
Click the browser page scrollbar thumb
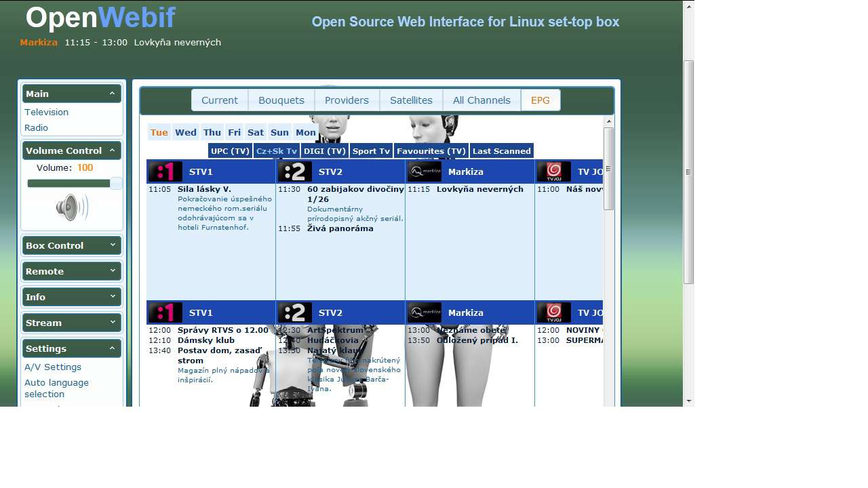tap(689, 172)
